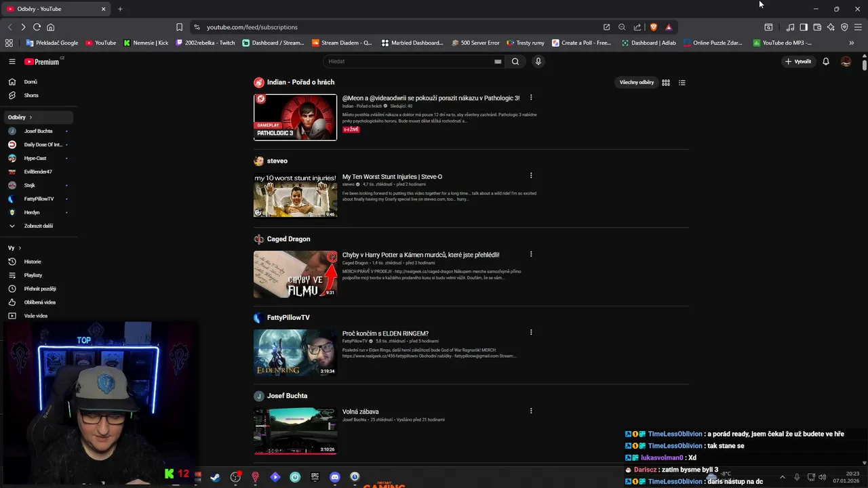
Task: Show hidden bookmarks with the chevron
Action: pyautogui.click(x=852, y=43)
